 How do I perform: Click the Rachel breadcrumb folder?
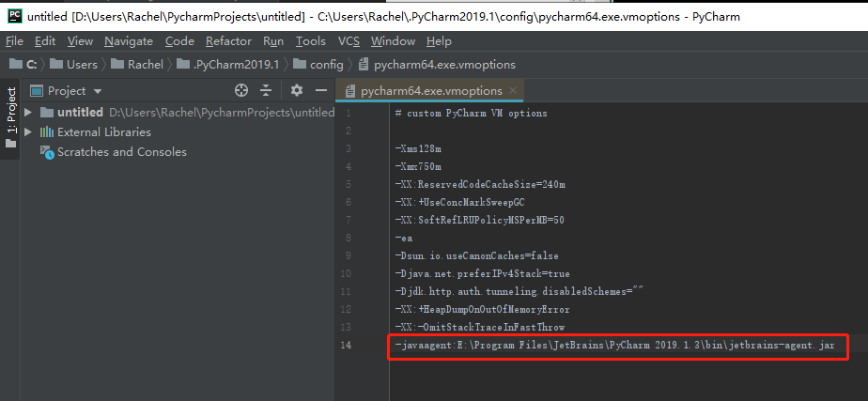137,65
